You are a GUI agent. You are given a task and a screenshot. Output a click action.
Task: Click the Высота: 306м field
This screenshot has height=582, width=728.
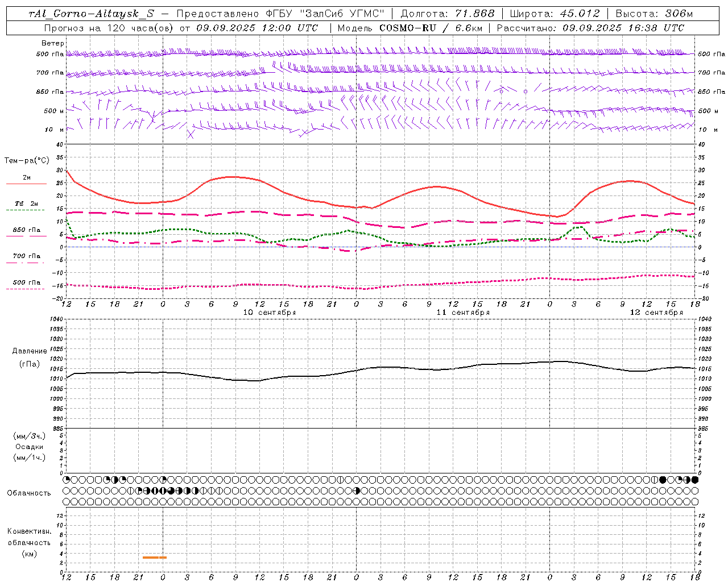[654, 14]
